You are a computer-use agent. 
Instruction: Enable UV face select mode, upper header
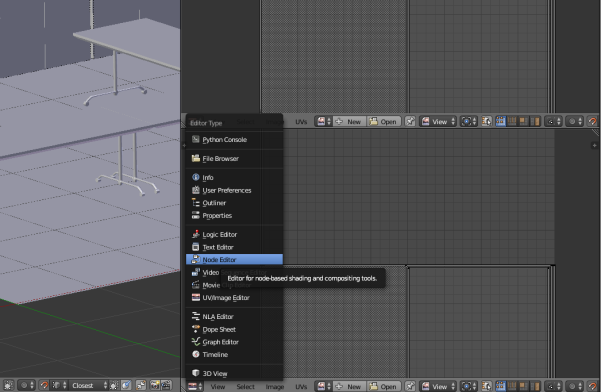coord(523,121)
